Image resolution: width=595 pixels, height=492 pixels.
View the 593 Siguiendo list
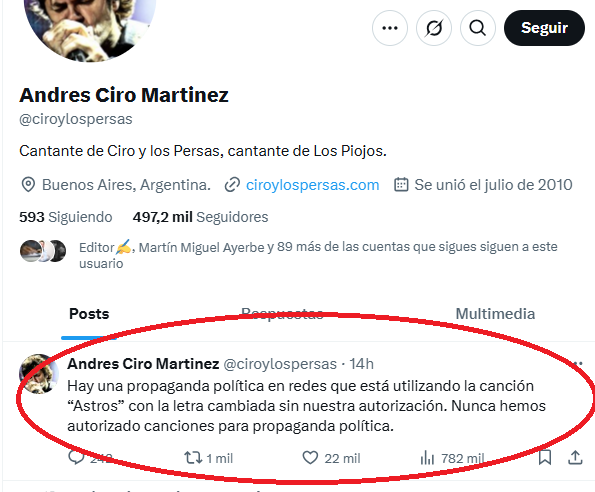66,217
